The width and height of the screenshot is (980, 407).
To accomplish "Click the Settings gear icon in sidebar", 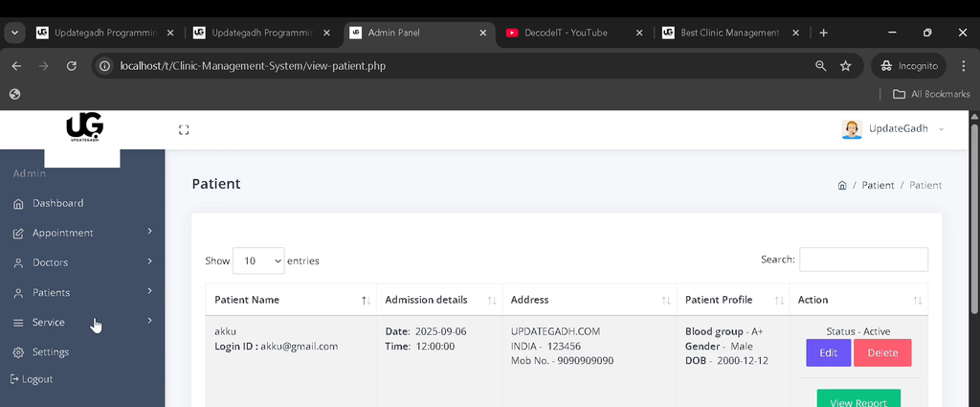I will [x=19, y=352].
